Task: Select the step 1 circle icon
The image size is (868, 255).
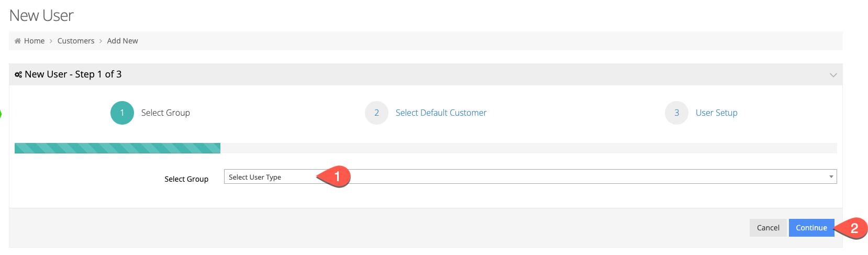Action: pos(122,113)
